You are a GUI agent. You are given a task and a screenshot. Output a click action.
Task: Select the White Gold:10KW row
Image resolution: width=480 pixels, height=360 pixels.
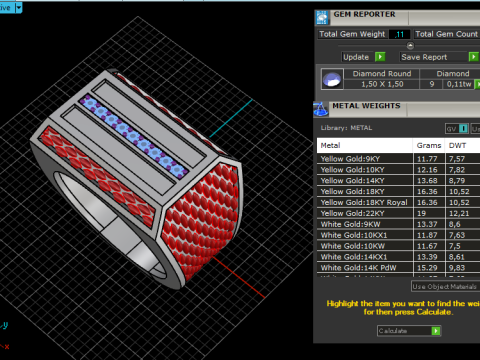click(398, 246)
